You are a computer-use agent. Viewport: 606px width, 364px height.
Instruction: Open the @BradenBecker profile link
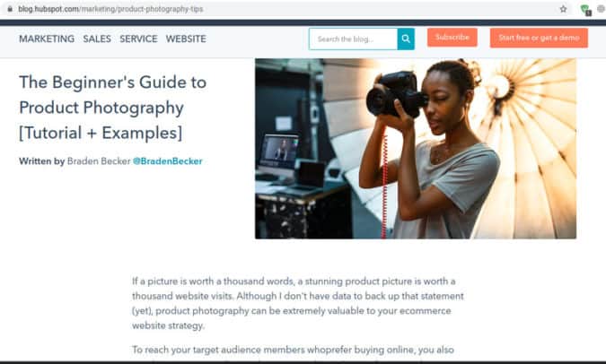pyautogui.click(x=167, y=161)
